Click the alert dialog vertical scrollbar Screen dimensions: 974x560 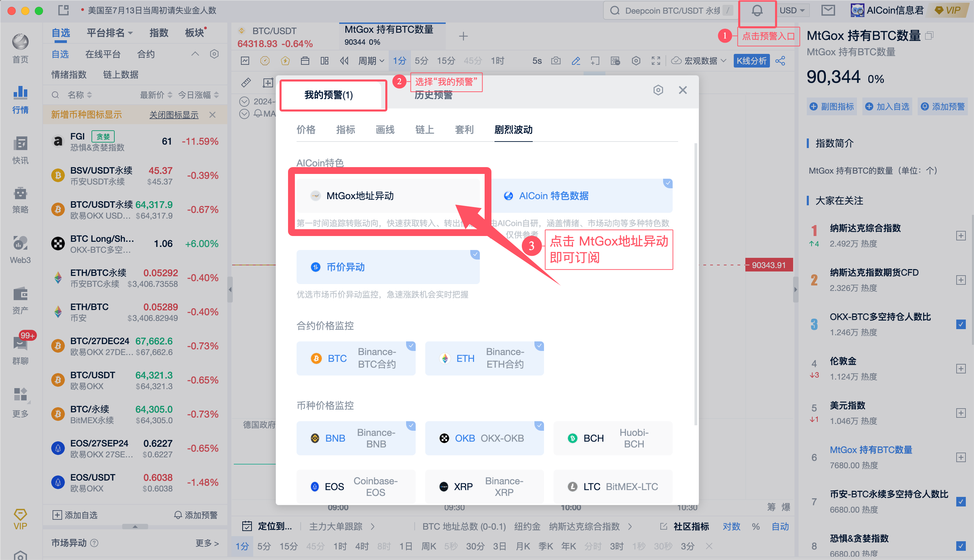[696, 285]
